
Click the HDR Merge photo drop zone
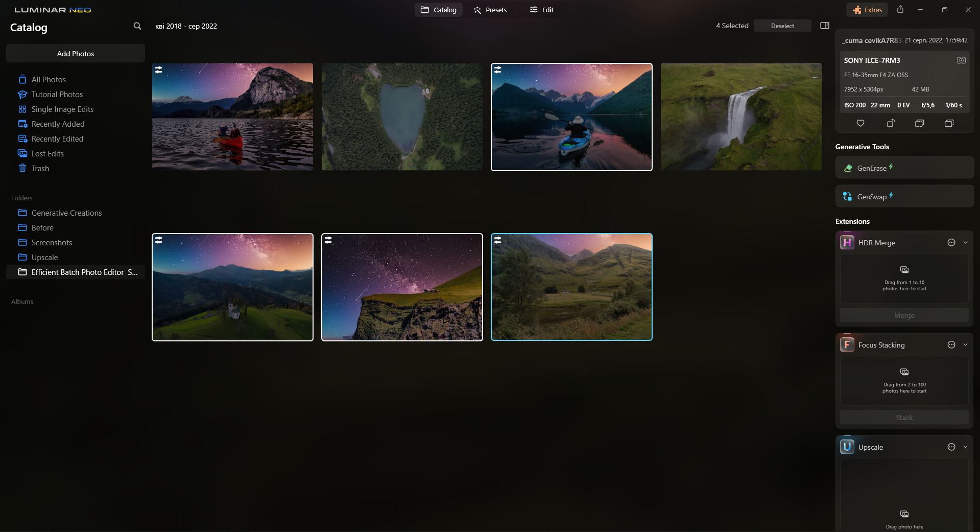click(x=904, y=279)
